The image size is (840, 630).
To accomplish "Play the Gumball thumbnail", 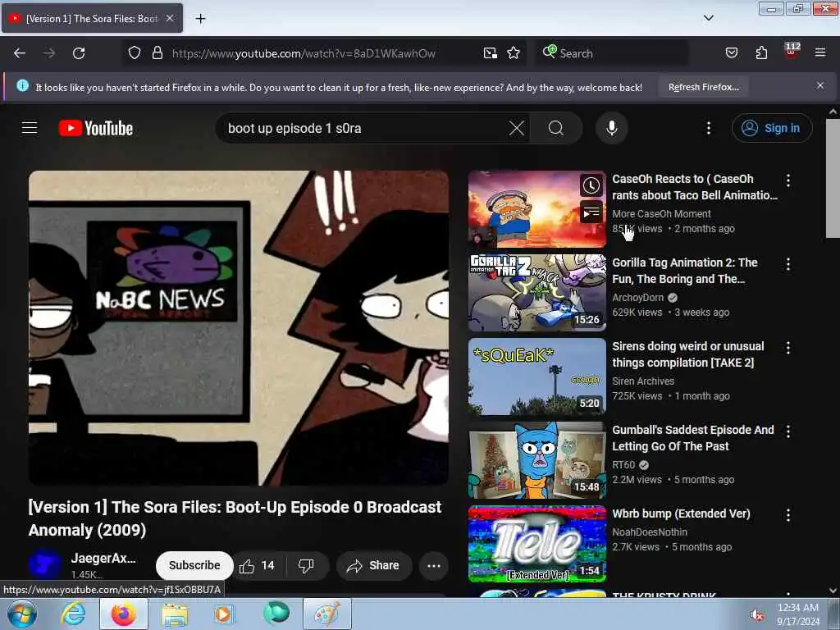I will [x=536, y=460].
